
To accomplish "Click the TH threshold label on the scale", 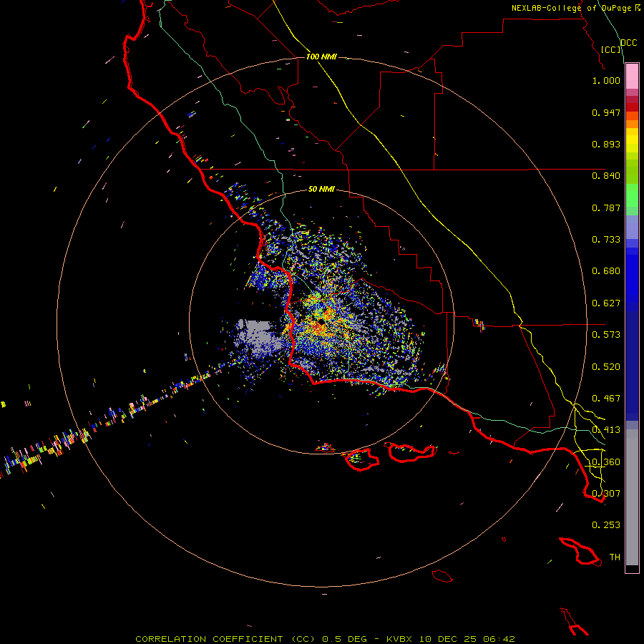I will tap(615, 557).
